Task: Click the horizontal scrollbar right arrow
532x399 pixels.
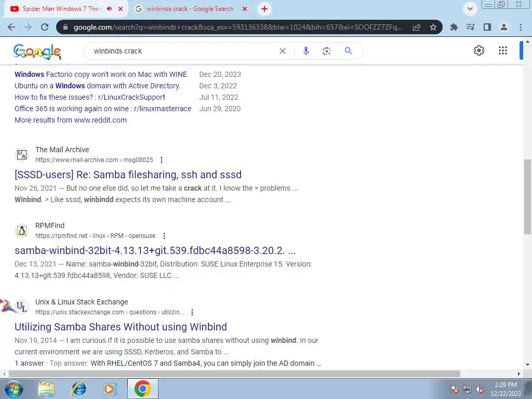Action: click(519, 374)
